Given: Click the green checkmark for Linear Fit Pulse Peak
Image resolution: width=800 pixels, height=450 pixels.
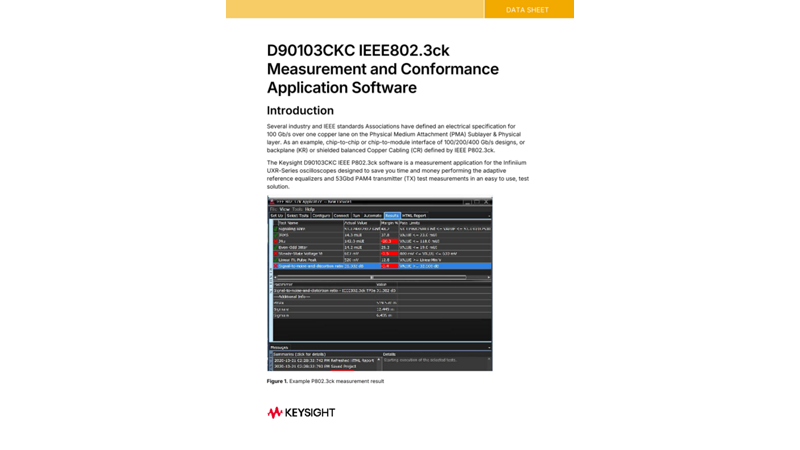Looking at the screenshot, I should 276,260.
